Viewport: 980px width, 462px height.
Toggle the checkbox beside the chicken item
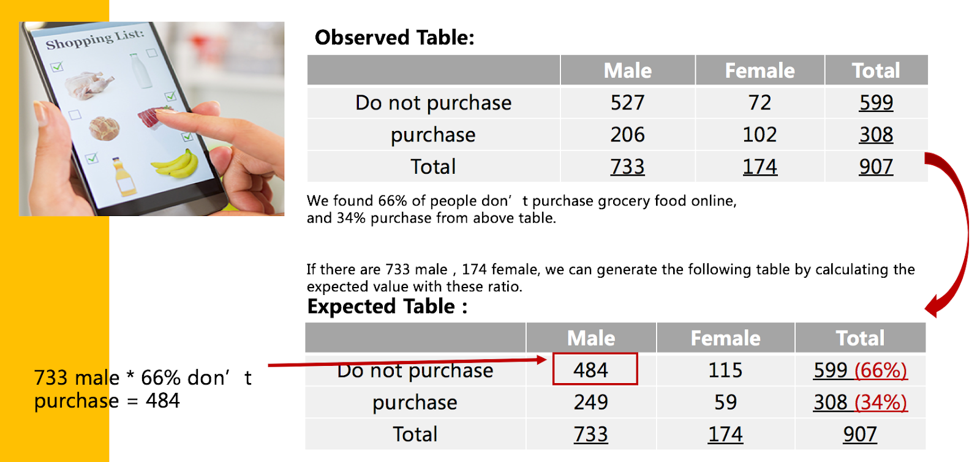tap(57, 67)
